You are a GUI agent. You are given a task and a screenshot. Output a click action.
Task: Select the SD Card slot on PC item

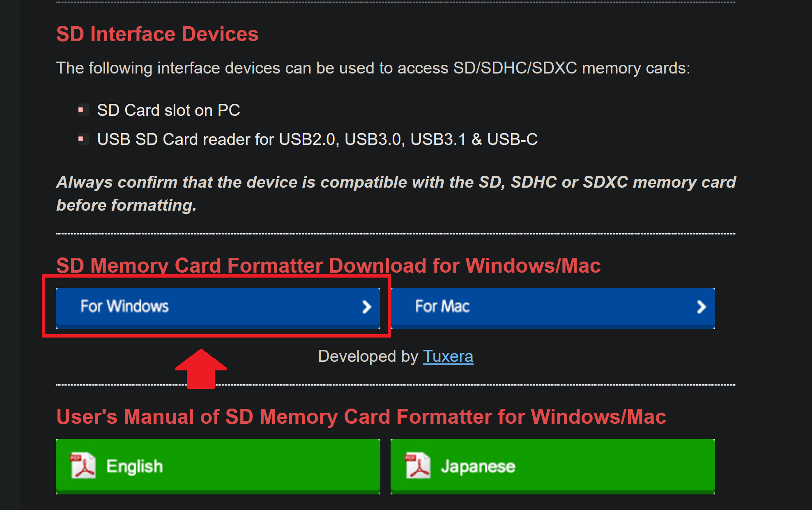168,110
